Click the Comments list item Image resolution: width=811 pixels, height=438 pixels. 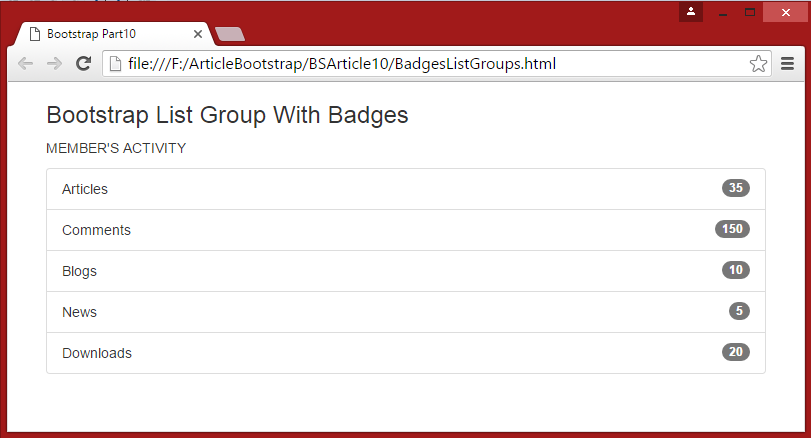click(x=96, y=230)
